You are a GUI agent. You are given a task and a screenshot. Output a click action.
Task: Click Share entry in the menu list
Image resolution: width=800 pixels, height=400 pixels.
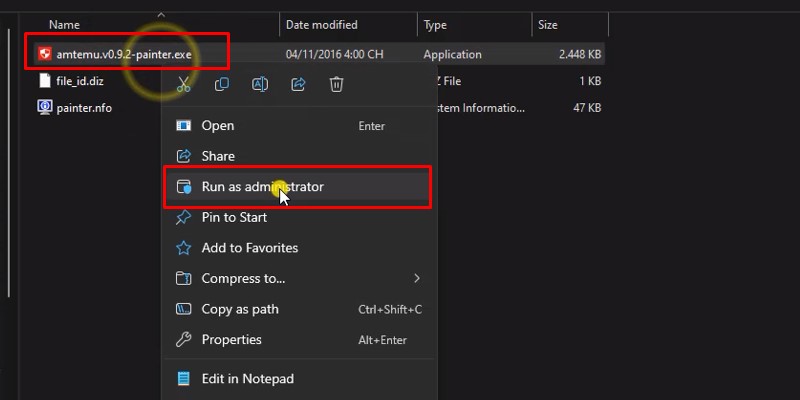click(x=218, y=156)
